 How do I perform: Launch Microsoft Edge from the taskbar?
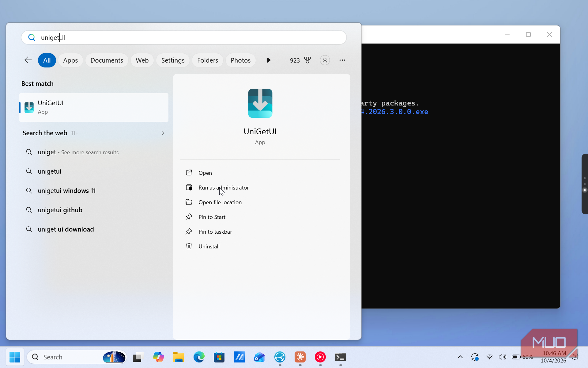[x=199, y=357]
